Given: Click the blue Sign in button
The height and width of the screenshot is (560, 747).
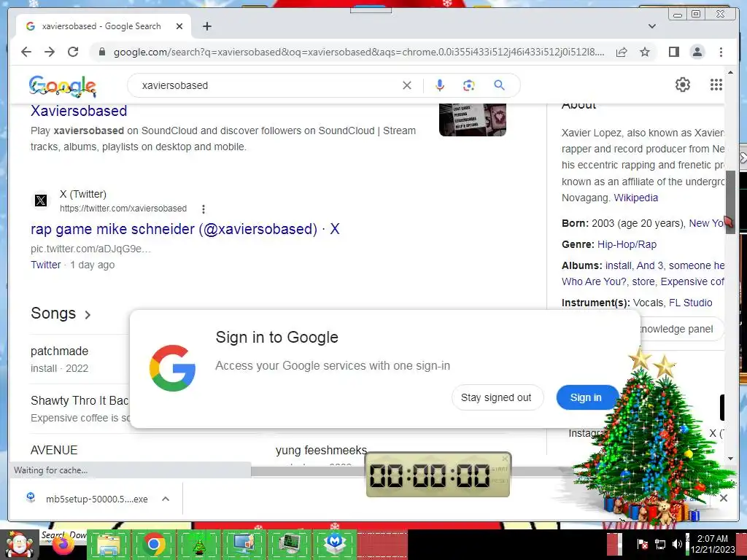Looking at the screenshot, I should pyautogui.click(x=586, y=397).
